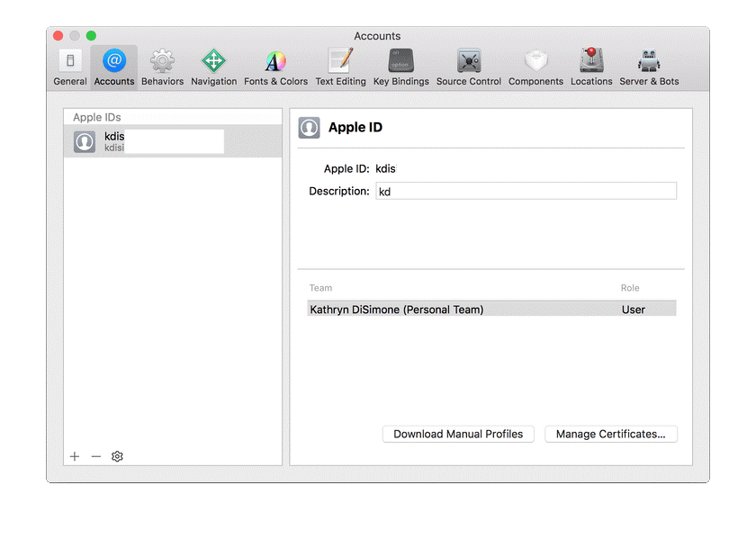Click the Apple IDs list header

[x=97, y=117]
